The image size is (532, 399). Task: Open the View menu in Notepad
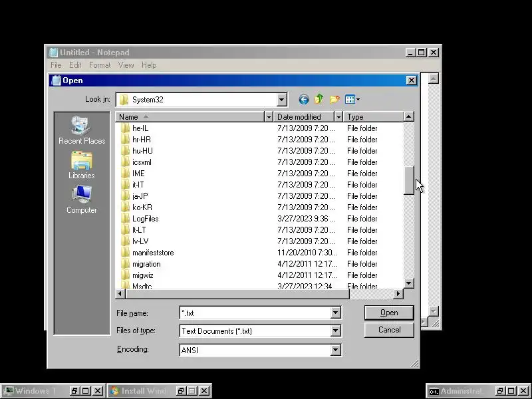pos(126,65)
